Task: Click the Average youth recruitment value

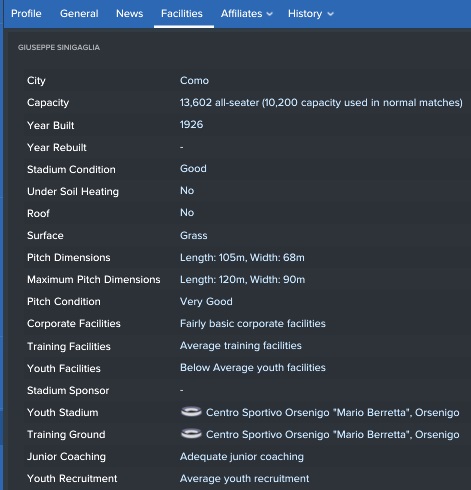Action: (244, 478)
